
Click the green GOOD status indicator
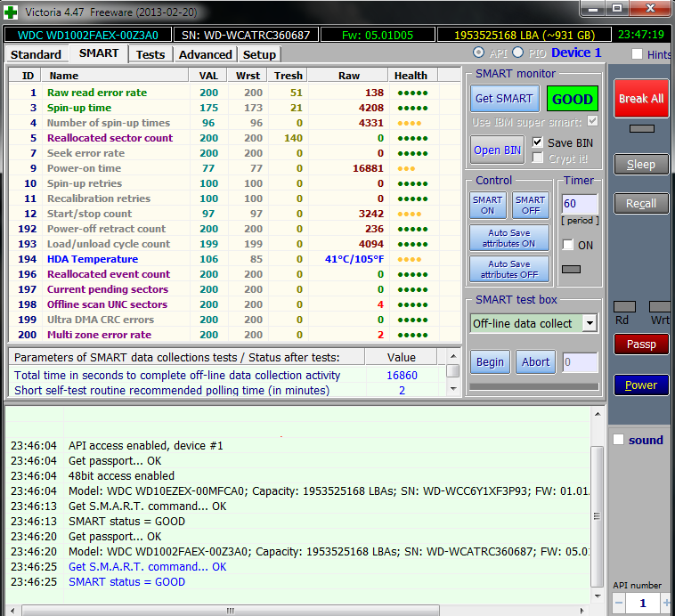tap(572, 99)
